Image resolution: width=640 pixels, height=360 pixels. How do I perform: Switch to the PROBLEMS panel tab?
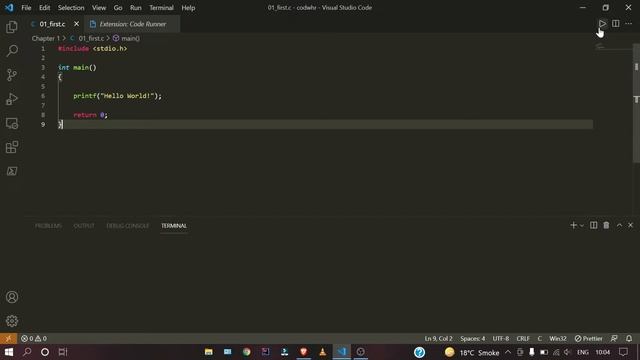point(48,226)
